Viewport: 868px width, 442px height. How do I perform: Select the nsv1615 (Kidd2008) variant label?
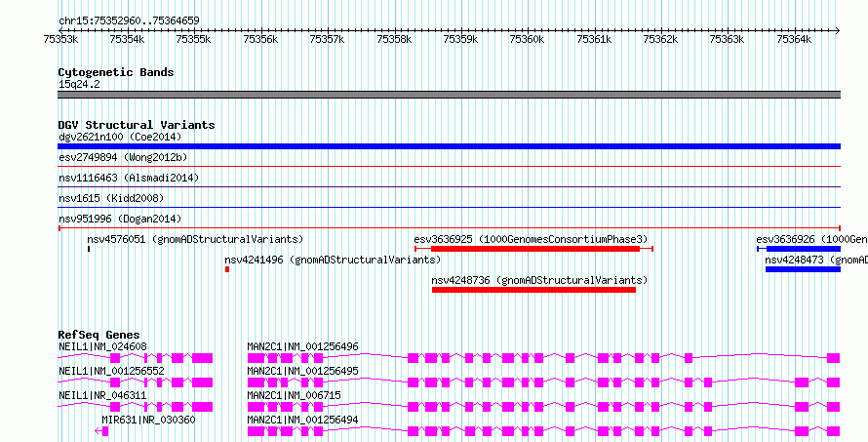click(111, 198)
